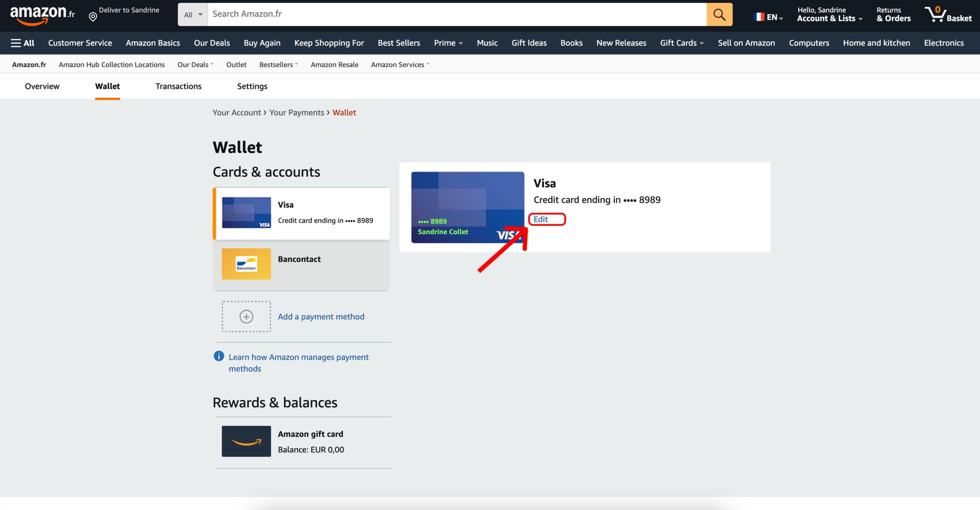The width and height of the screenshot is (980, 510).
Task: Go to Amazon Basics
Action: (x=153, y=43)
